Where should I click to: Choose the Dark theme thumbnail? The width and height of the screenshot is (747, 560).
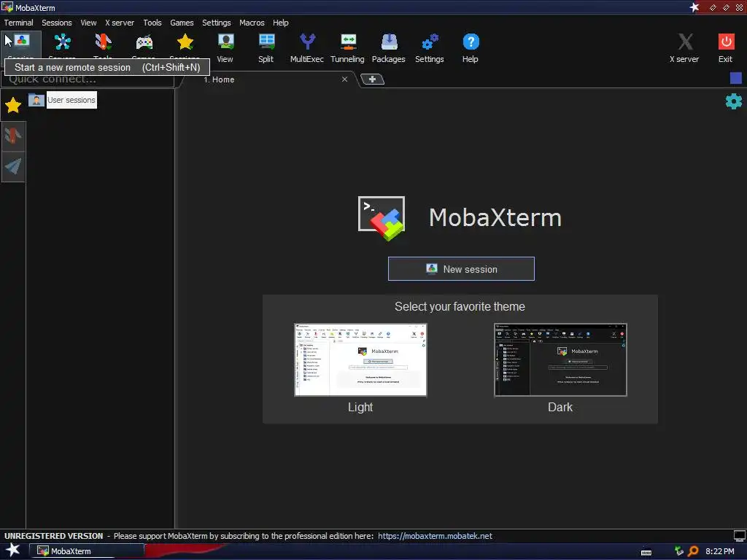coord(560,359)
